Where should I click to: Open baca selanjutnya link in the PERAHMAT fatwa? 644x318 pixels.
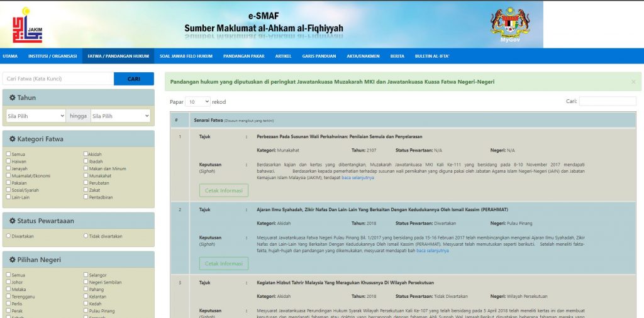433,251
